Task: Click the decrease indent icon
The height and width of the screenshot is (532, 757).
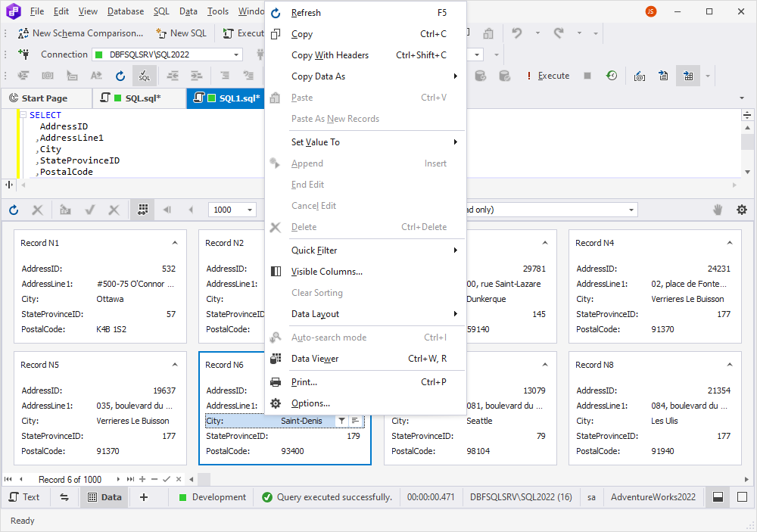Action: [173, 76]
